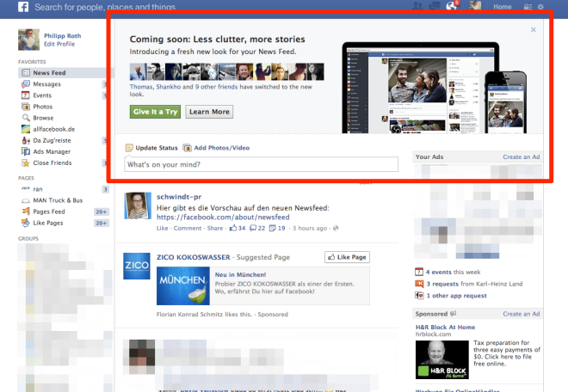Click the 9 other friends link
Image resolution: width=568 pixels, height=392 pixels.
(x=216, y=87)
